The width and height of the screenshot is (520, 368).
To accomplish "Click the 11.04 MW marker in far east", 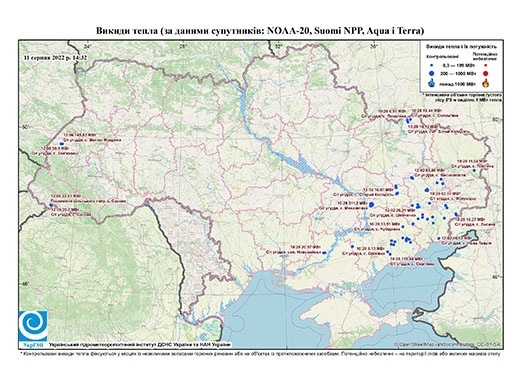I will coord(474,170).
